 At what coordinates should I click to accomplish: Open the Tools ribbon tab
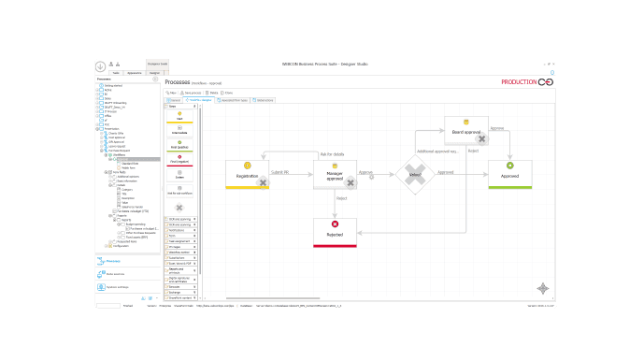pyautogui.click(x=116, y=73)
